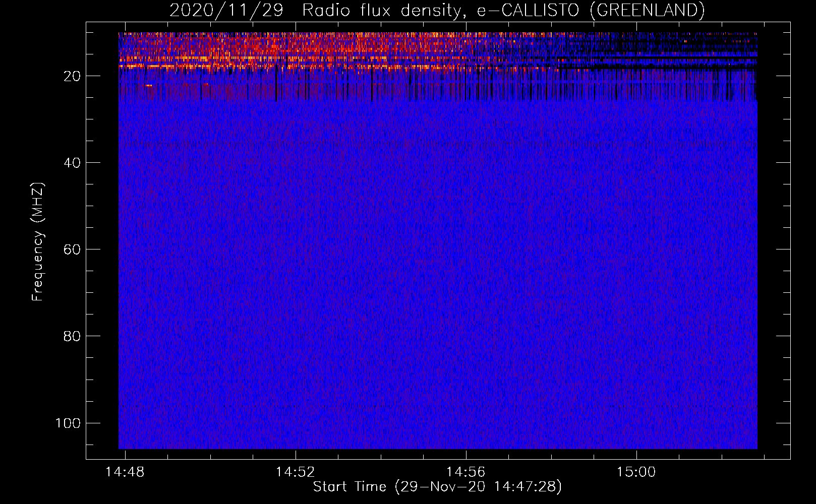Click the 14:52 time axis label

tap(295, 472)
